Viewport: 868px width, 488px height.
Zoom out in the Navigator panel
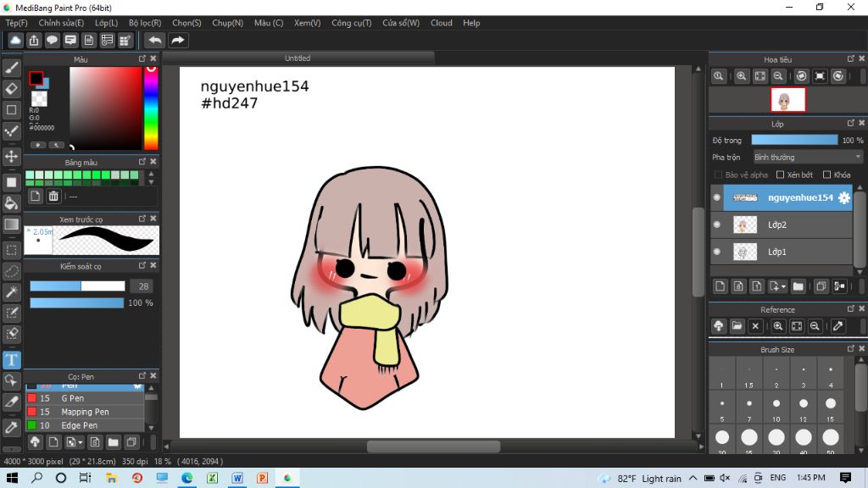pyautogui.click(x=778, y=76)
